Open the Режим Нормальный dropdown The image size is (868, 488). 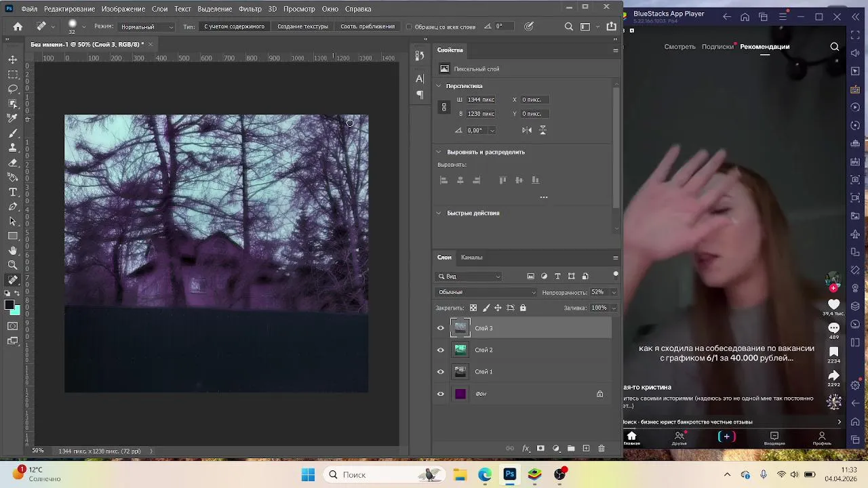click(146, 27)
